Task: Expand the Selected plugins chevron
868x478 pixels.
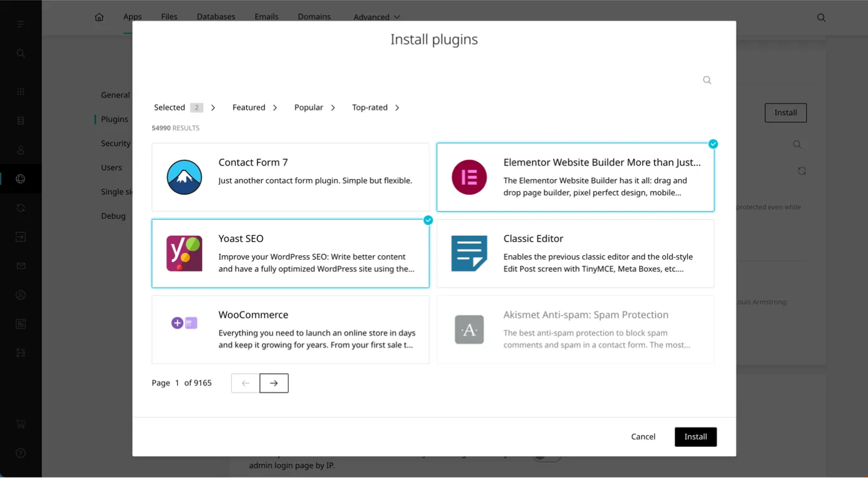Action: coord(213,108)
